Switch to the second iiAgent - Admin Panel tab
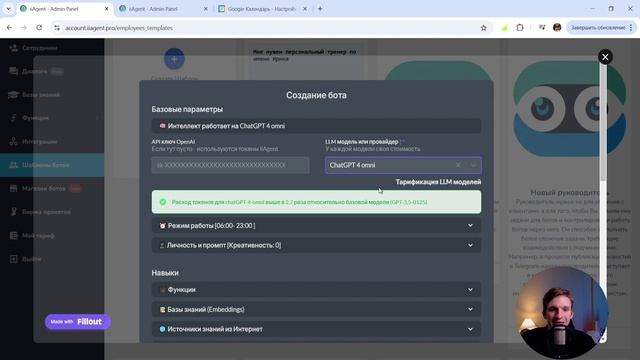640x360 pixels. point(163,9)
